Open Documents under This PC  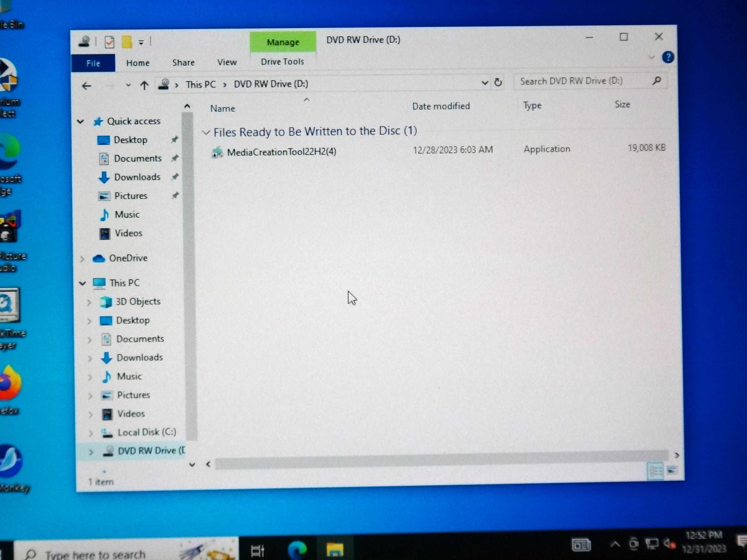(x=140, y=339)
